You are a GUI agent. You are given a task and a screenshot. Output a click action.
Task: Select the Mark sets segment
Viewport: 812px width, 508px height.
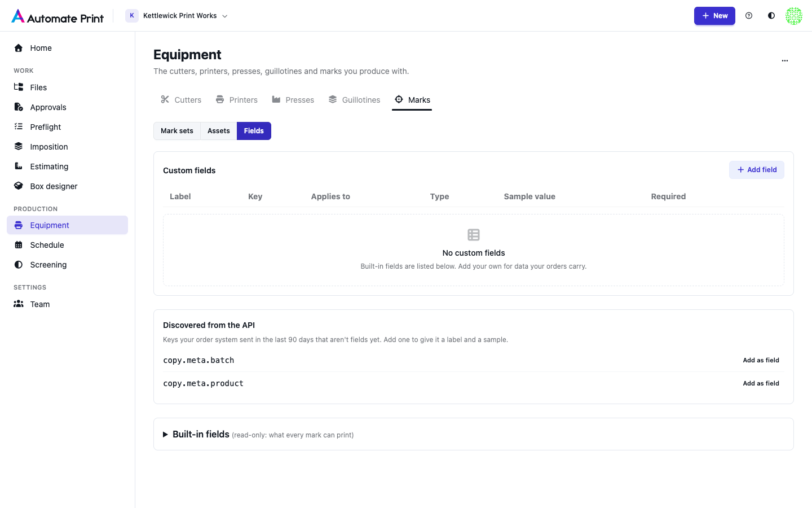[x=177, y=131]
